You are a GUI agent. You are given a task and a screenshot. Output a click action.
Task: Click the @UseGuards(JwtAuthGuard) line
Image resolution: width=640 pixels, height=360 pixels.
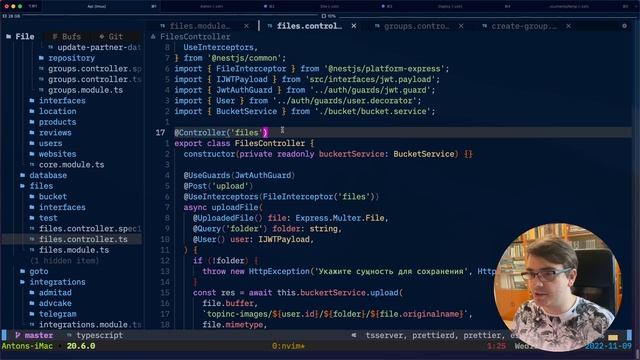(239, 175)
